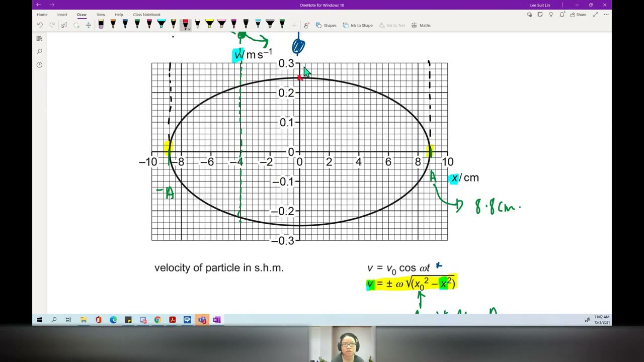
Task: Enter full screen mode with the diagonal arrow
Action: click(595, 15)
